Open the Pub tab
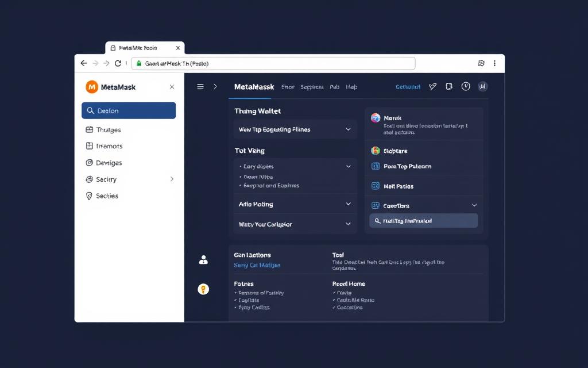 tap(335, 87)
